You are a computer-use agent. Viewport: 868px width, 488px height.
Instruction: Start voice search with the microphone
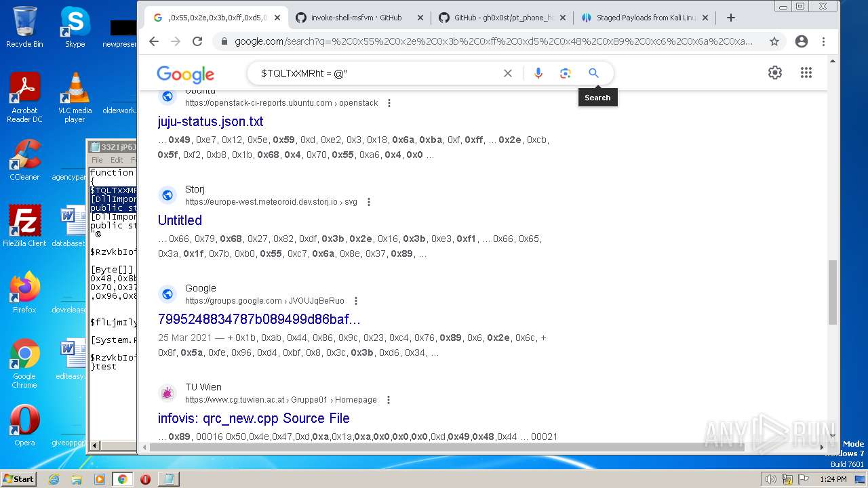click(x=538, y=73)
